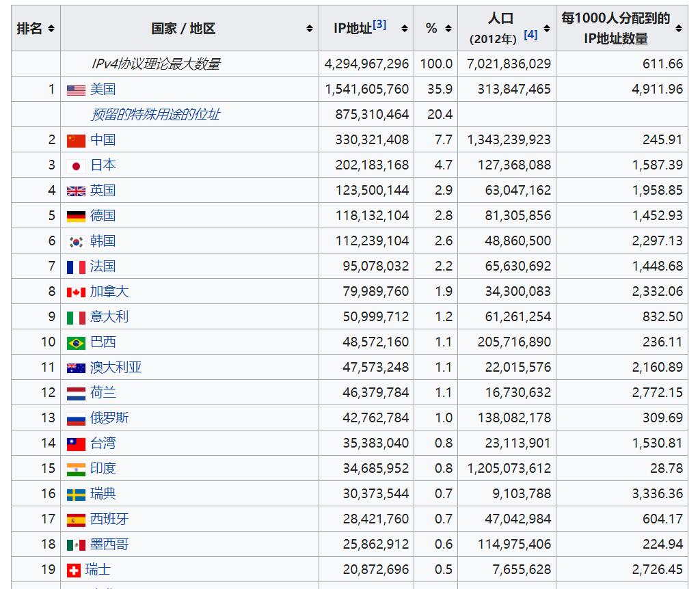The image size is (700, 589).
Task: Click the Japan flag icon
Action: [x=76, y=166]
